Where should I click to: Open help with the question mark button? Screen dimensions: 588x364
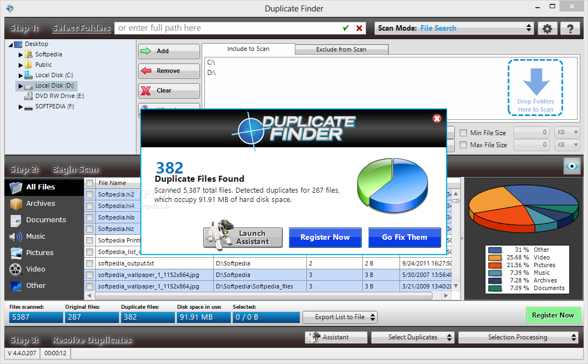(x=570, y=28)
